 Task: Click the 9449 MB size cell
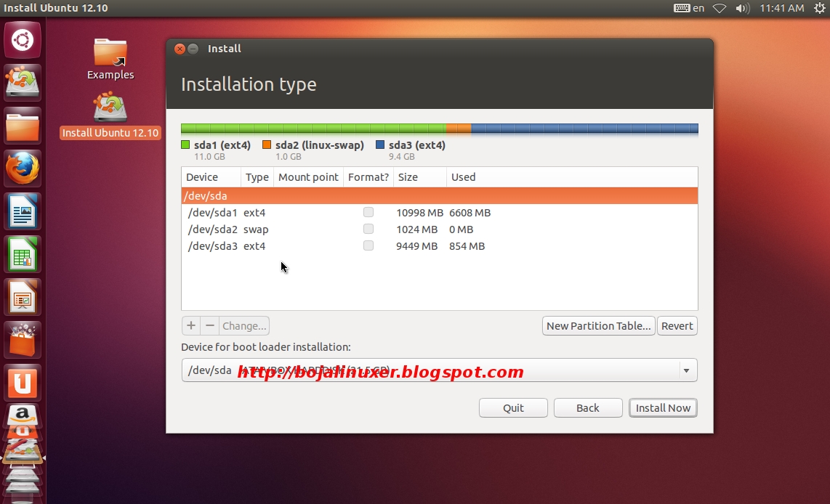coord(416,246)
